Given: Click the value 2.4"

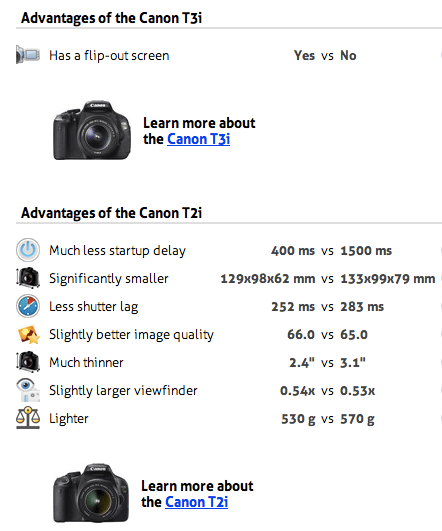Looking at the screenshot, I should tap(302, 363).
